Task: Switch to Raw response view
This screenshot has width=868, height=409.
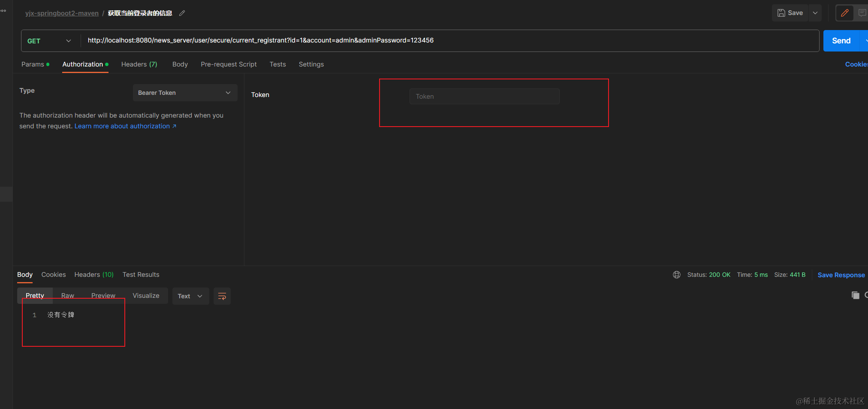Action: [68, 296]
